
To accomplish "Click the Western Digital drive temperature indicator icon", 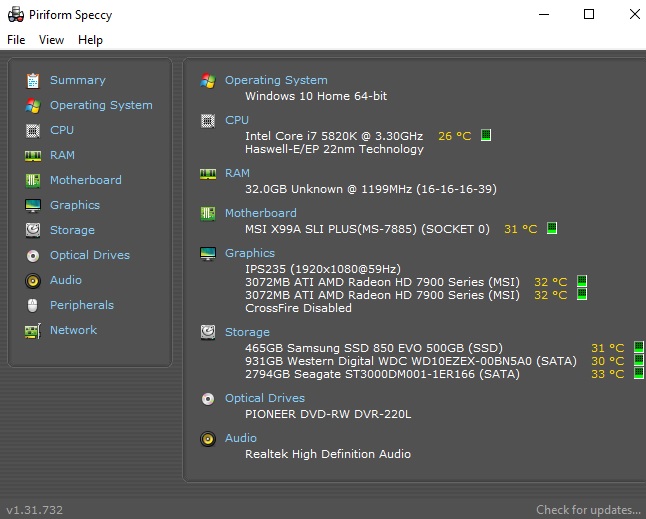I will pyautogui.click(x=639, y=360).
